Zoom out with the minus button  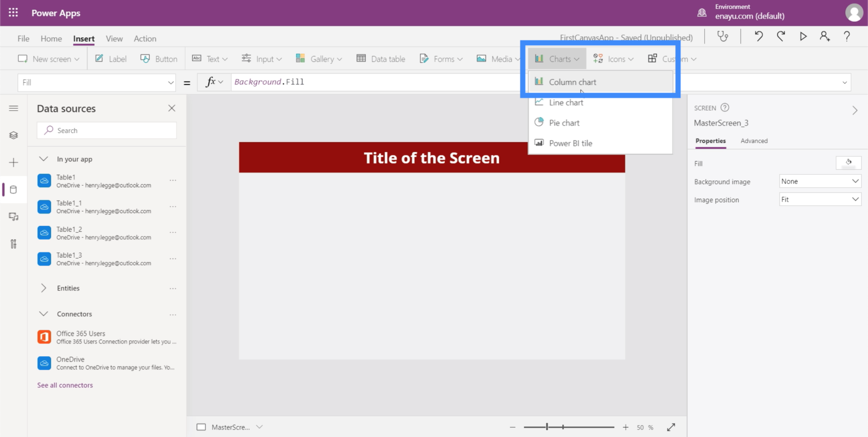(513, 427)
